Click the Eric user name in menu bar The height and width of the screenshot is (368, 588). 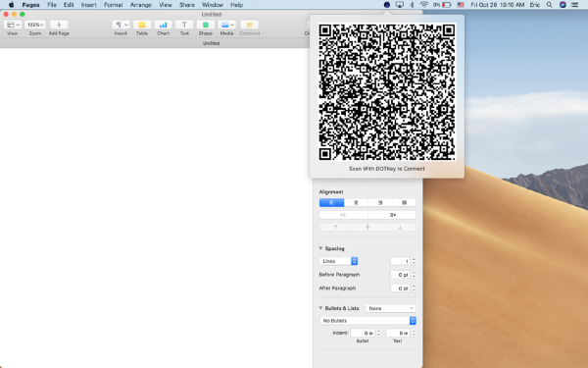click(x=535, y=5)
